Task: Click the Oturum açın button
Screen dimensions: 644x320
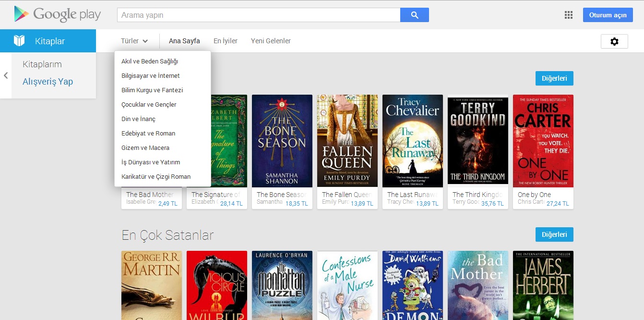Action: point(608,15)
